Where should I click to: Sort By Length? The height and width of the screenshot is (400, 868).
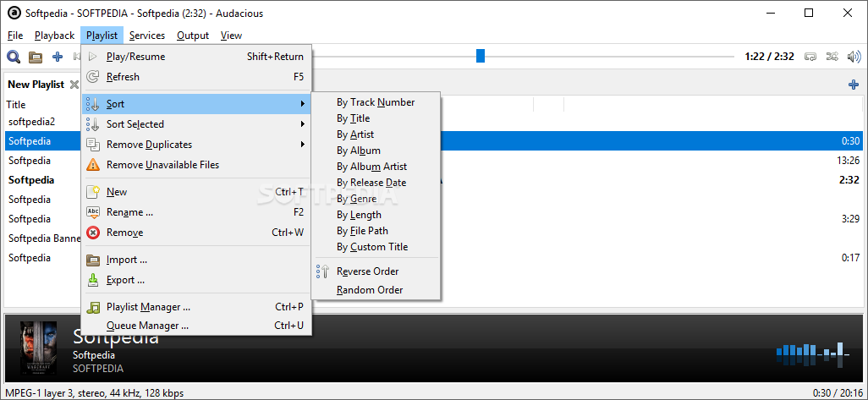tap(376, 215)
